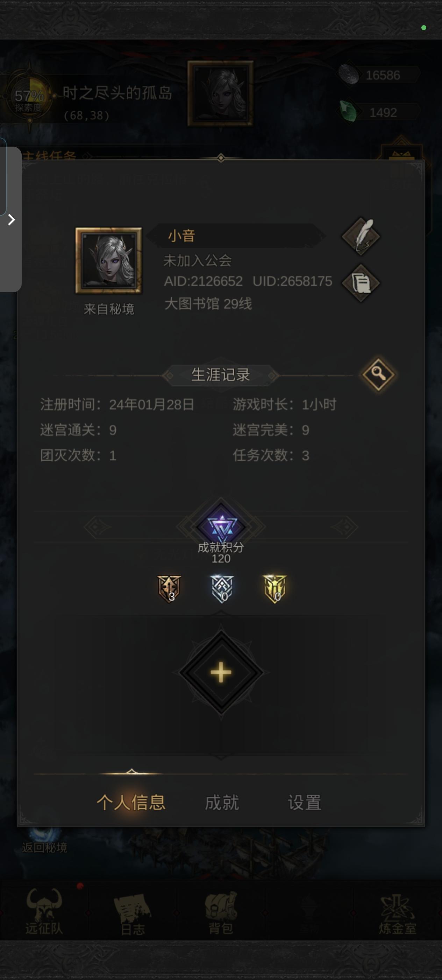Switch to the 设置 tab

(x=305, y=802)
